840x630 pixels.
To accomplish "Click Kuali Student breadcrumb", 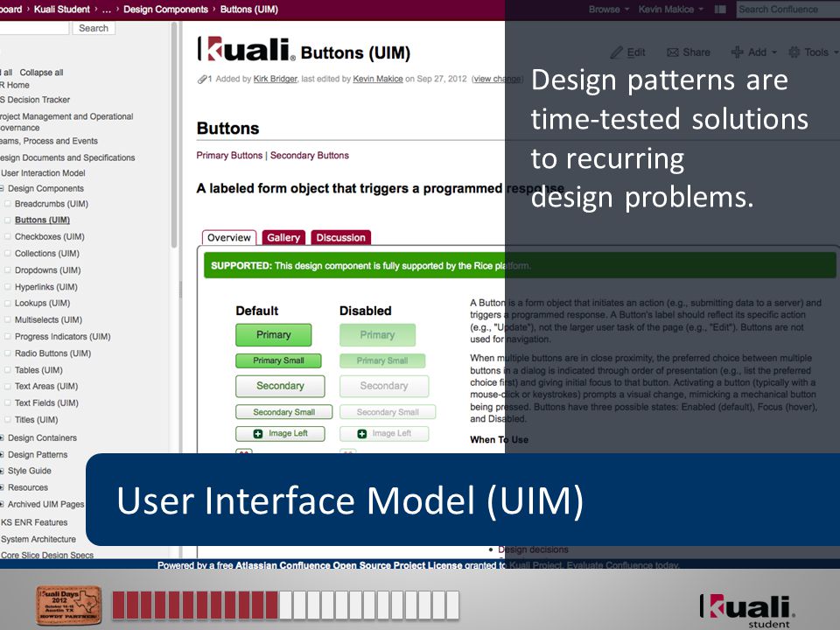I will coord(61,9).
